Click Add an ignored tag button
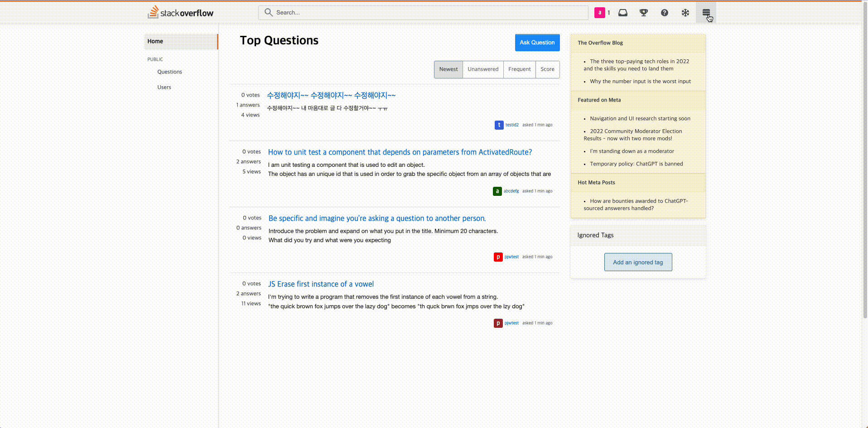Image resolution: width=868 pixels, height=428 pixels. point(638,262)
